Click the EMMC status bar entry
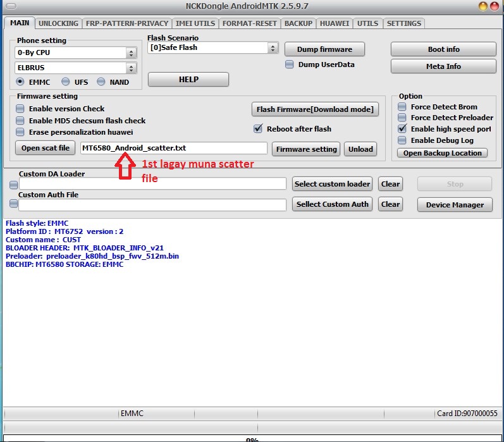The image size is (504, 442). coord(132,414)
